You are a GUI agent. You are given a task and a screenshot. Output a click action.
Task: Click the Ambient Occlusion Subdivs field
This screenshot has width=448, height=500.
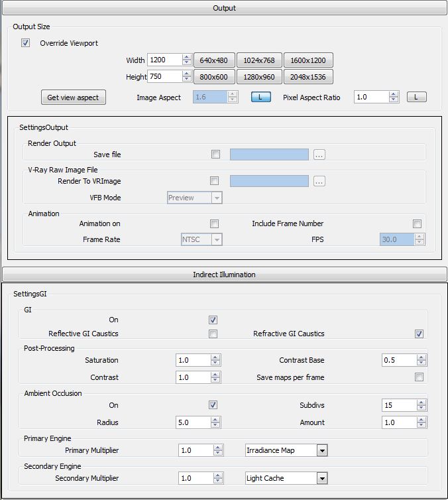click(399, 405)
